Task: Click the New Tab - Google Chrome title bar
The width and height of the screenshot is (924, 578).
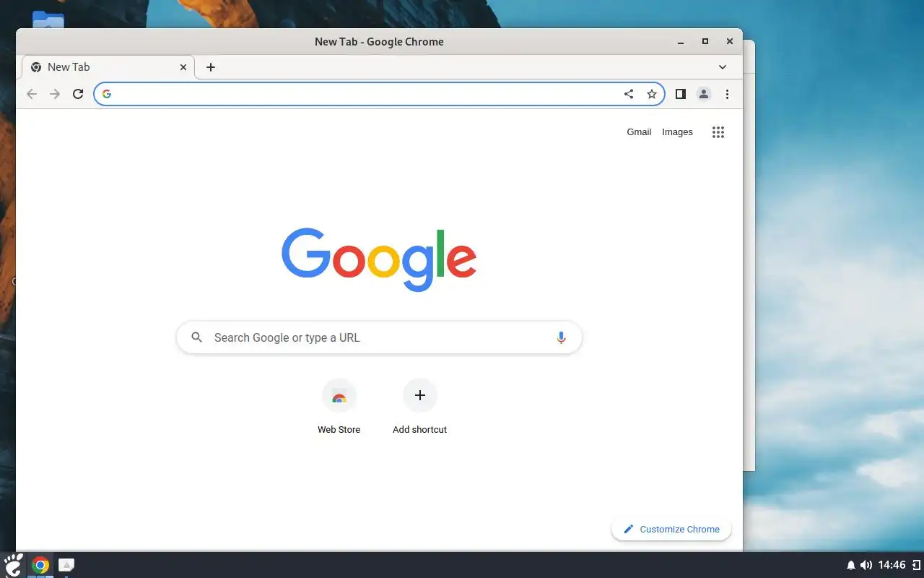Action: [379, 42]
